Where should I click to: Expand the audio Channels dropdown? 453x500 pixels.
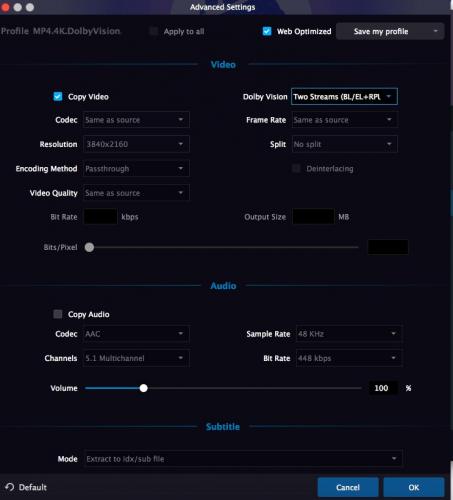136,358
